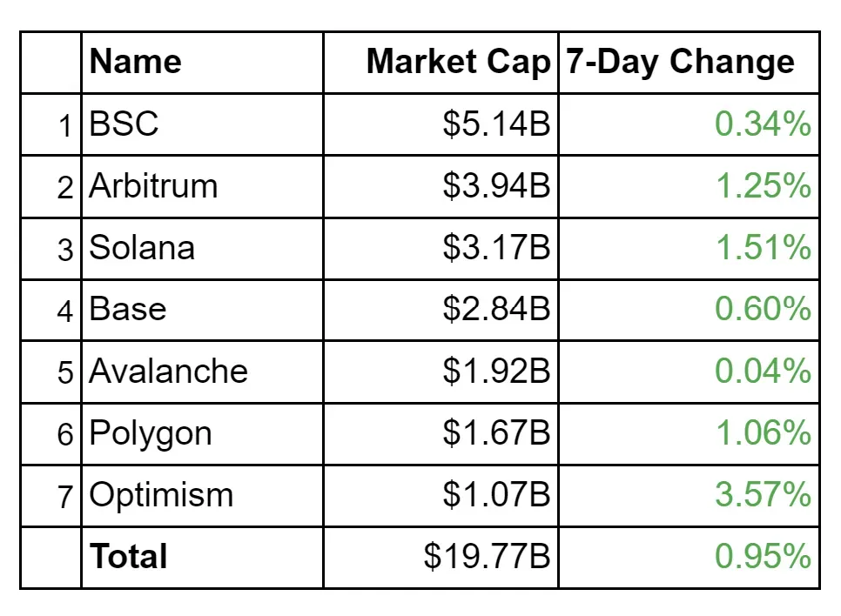Click the $5.14B market cap value

click(496, 124)
